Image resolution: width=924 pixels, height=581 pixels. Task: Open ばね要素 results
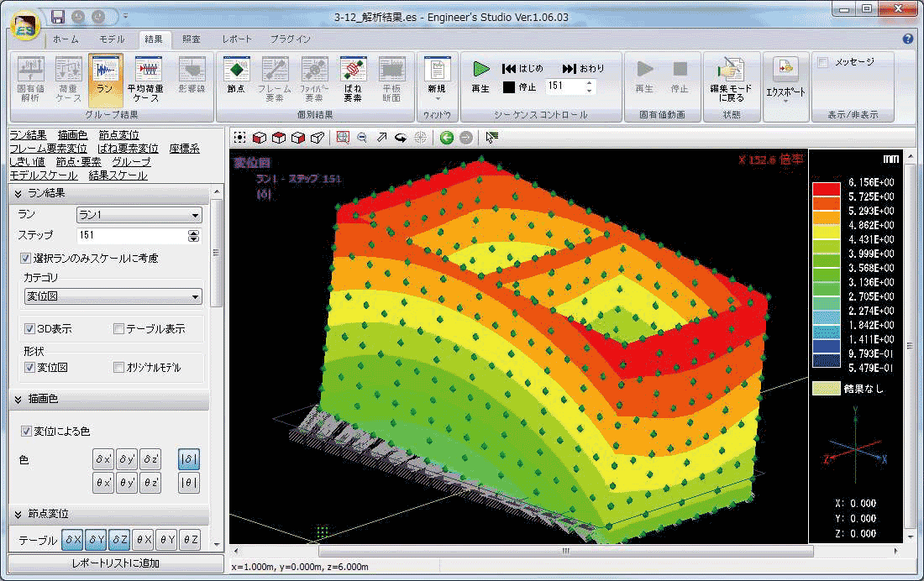[352, 79]
